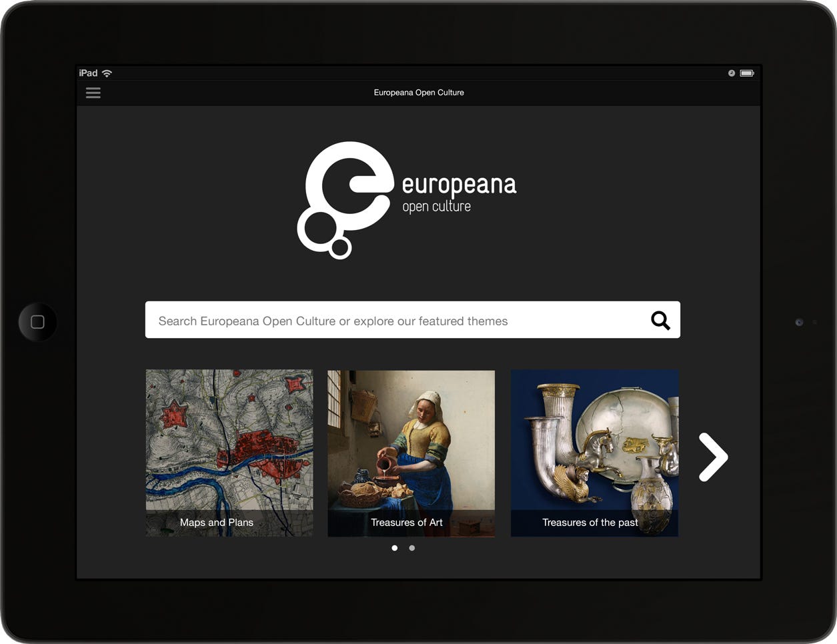
Task: Focus the Search Europeana Open Culture field
Action: (413, 320)
